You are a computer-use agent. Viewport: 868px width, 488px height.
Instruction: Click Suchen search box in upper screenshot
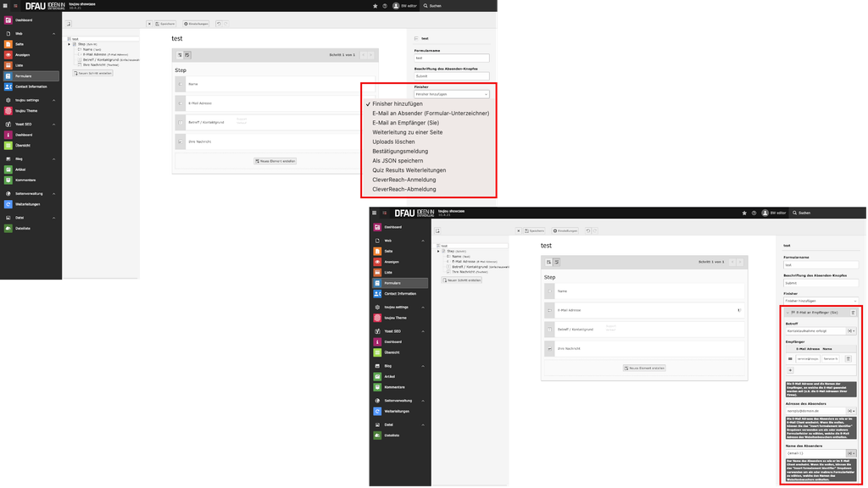[457, 6]
